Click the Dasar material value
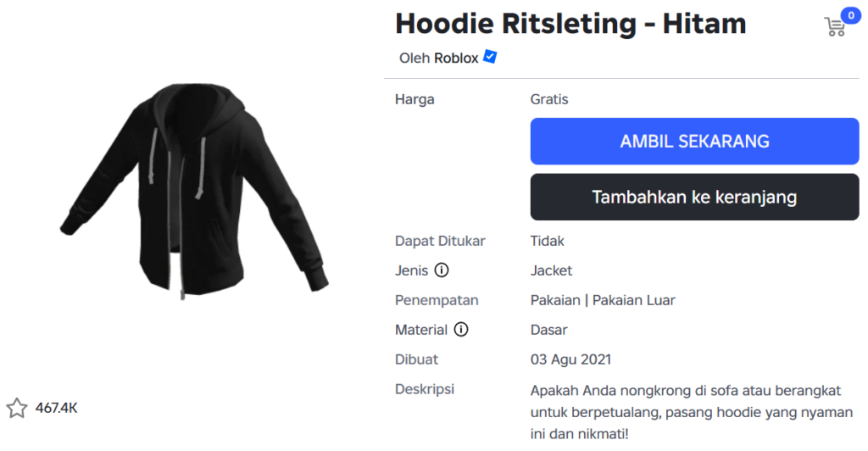This screenshot has height=451, width=868. click(549, 330)
